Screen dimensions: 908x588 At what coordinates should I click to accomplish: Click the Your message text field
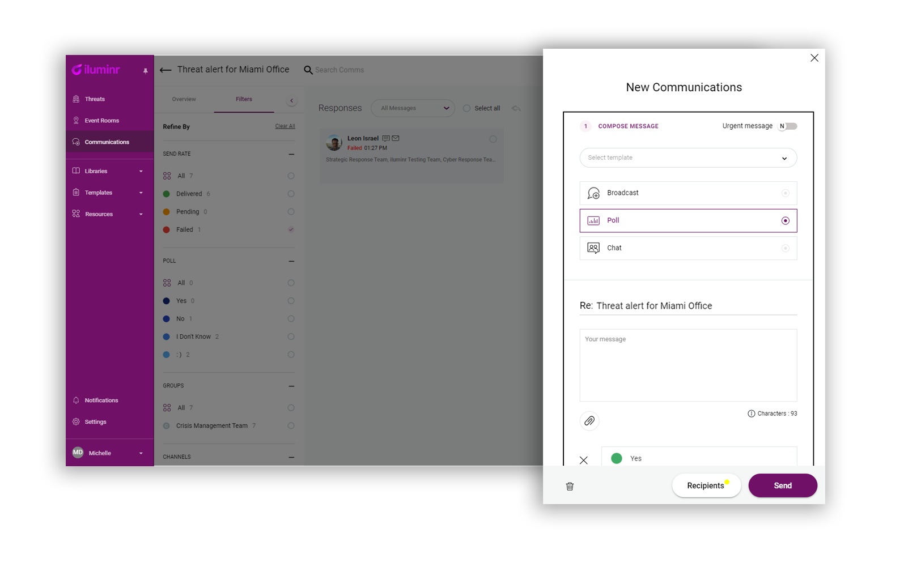coord(688,365)
